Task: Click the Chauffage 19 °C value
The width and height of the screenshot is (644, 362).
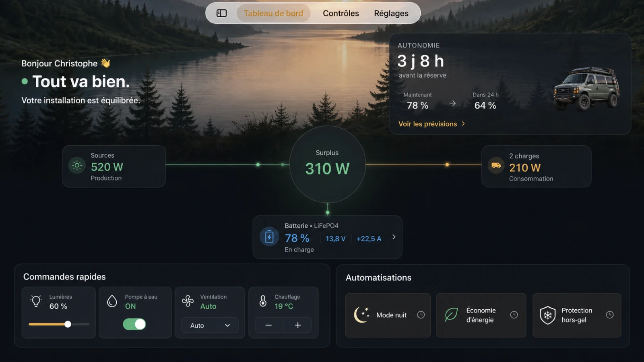Action: [x=284, y=306]
